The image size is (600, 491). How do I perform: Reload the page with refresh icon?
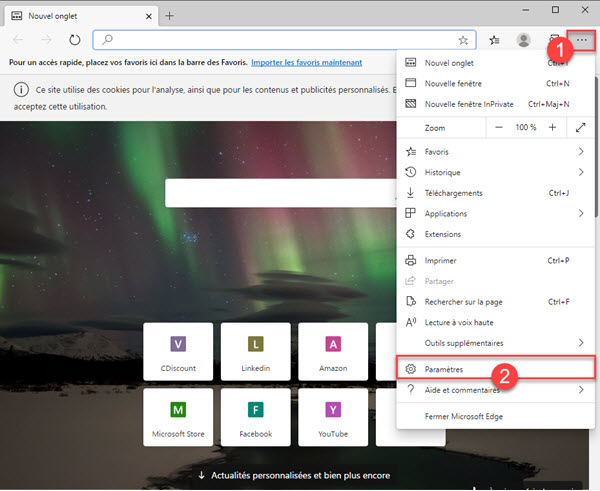point(75,39)
